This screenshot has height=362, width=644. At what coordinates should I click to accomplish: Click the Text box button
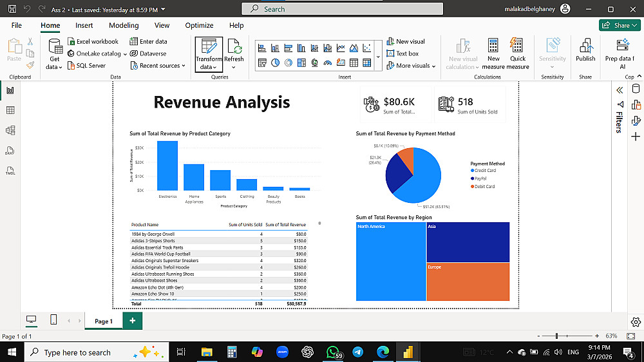402,54
